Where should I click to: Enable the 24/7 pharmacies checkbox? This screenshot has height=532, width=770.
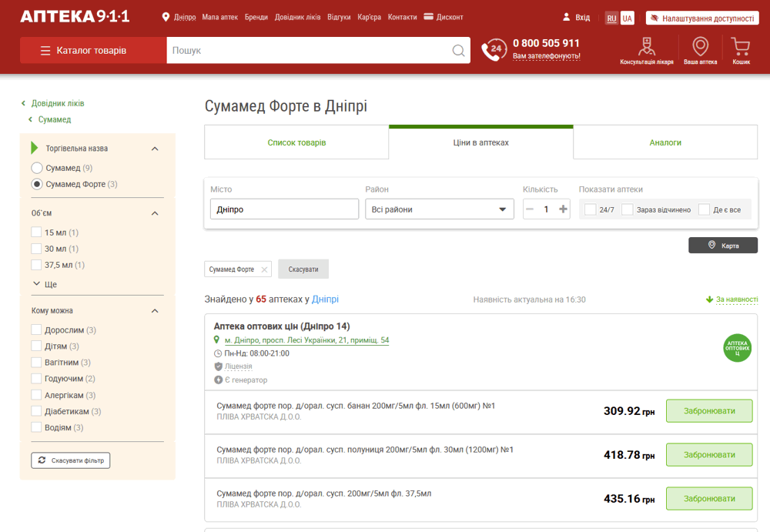point(591,209)
